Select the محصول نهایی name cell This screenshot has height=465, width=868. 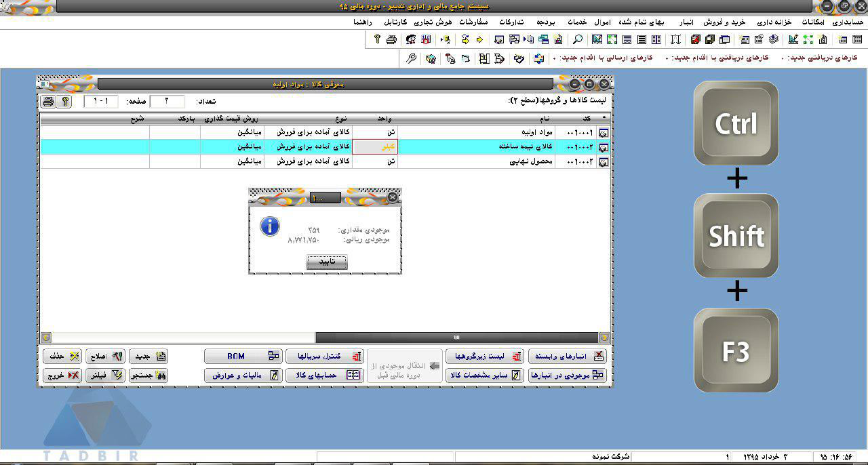pos(476,161)
